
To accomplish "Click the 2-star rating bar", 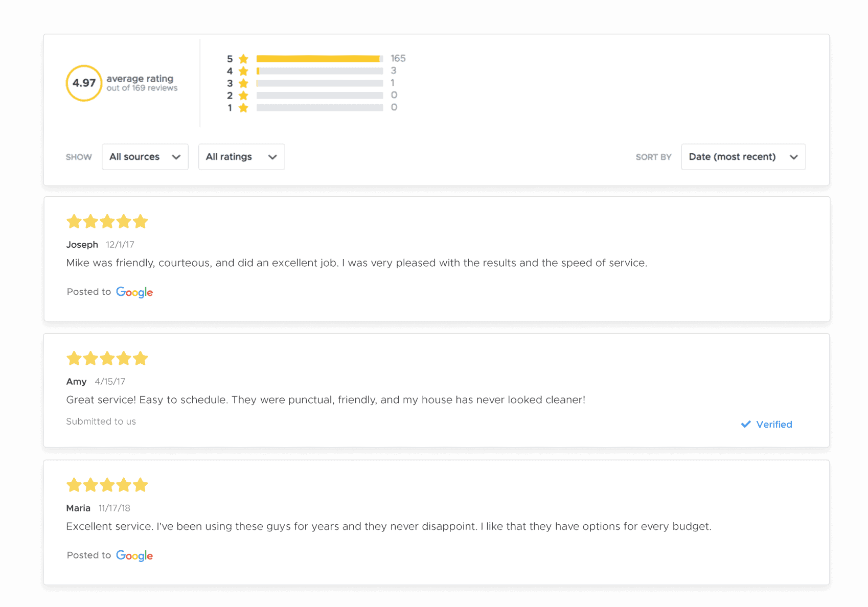I will 319,96.
